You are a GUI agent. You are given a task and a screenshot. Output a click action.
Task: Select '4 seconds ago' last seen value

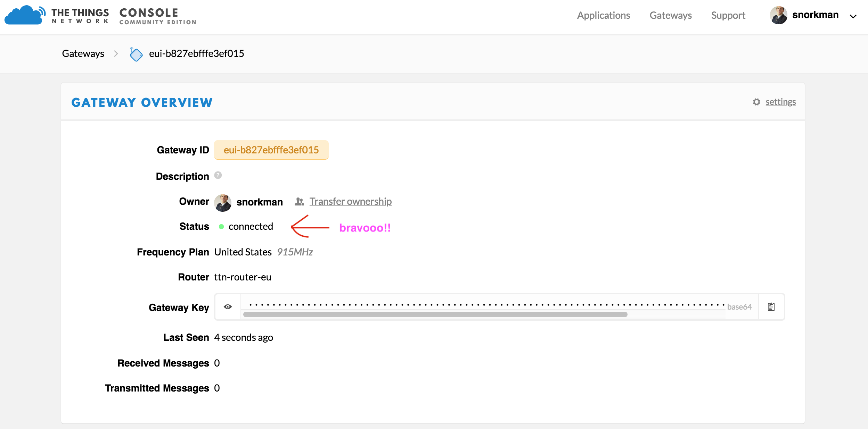(244, 337)
